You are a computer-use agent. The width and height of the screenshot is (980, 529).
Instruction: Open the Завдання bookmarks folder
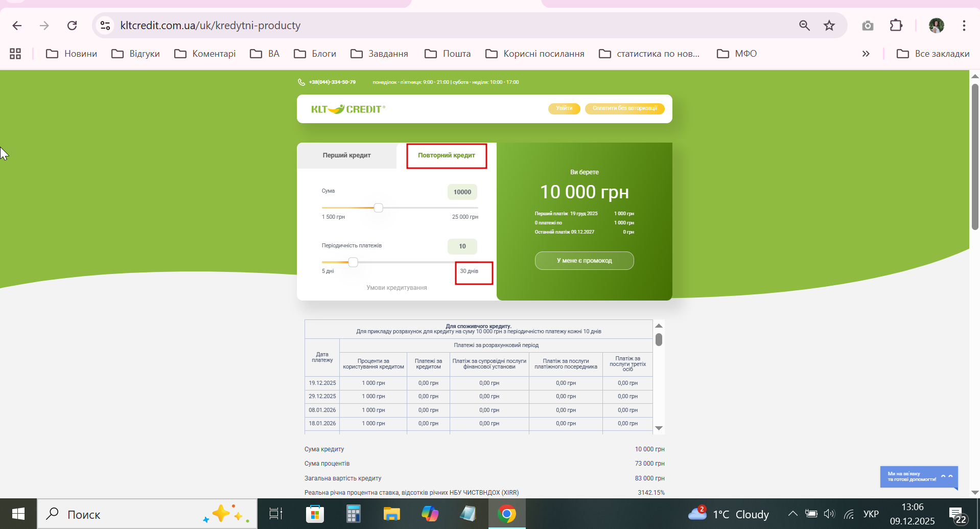(x=379, y=54)
